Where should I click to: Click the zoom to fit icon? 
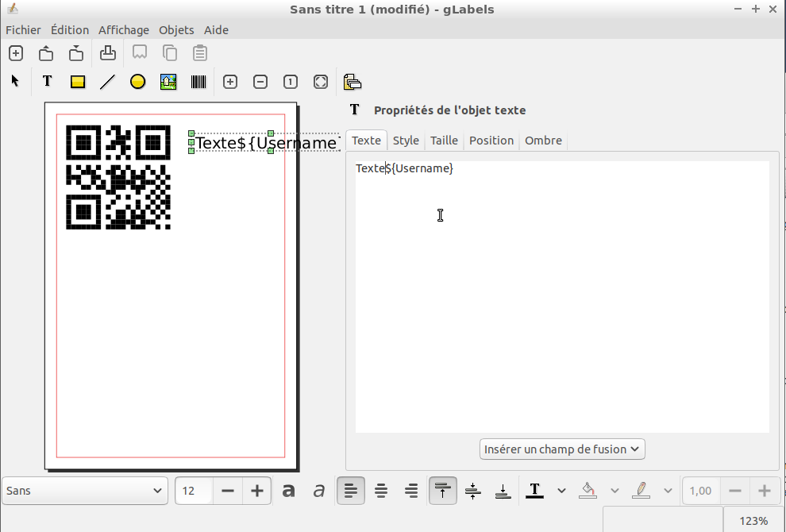click(320, 82)
